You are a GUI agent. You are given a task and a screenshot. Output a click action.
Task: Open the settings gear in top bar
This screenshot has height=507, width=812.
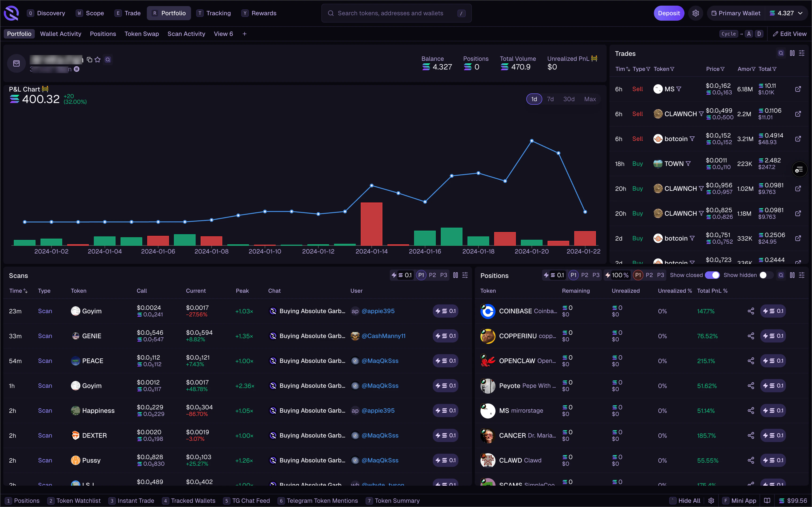click(x=695, y=13)
